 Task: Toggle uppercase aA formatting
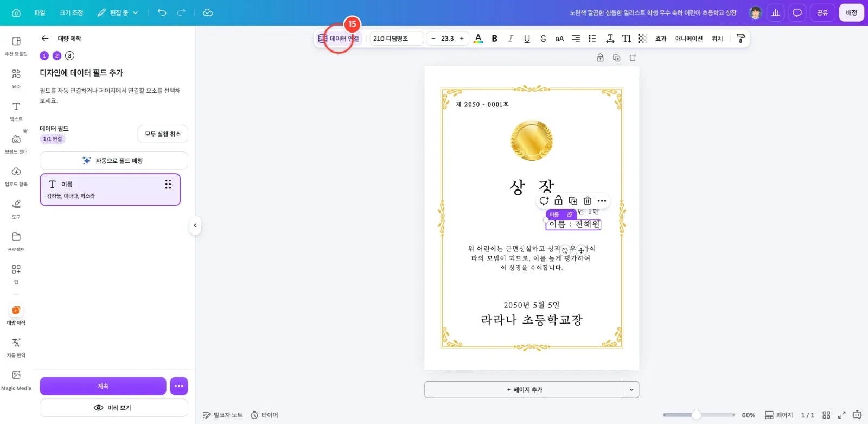[559, 39]
